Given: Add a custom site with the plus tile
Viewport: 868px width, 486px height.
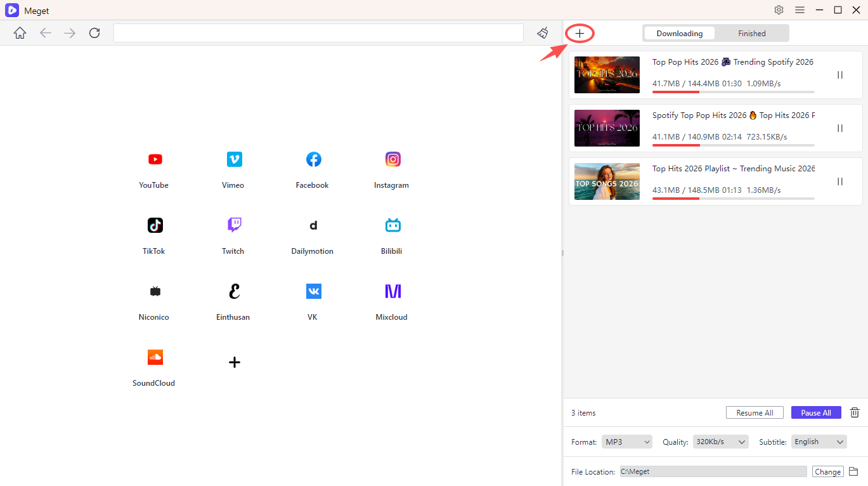Looking at the screenshot, I should click(x=234, y=362).
